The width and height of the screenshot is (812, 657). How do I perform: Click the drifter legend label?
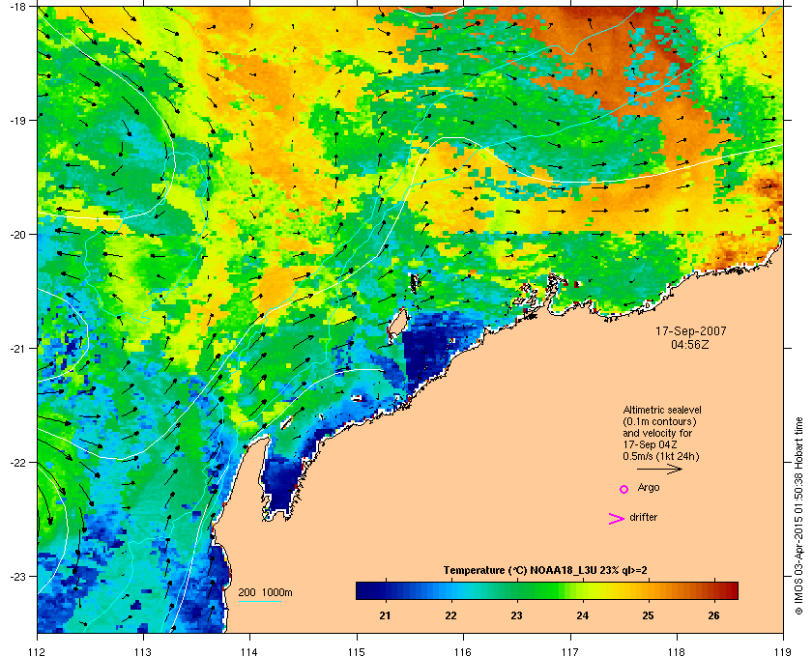(x=644, y=517)
